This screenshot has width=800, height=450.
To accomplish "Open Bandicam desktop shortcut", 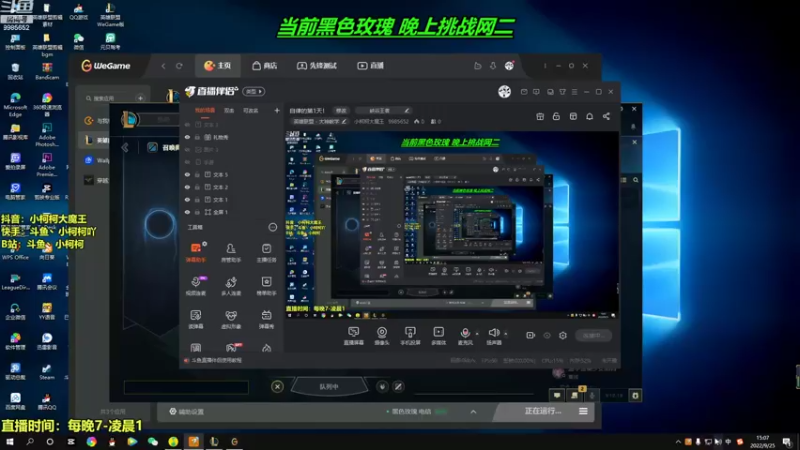I will (x=47, y=70).
